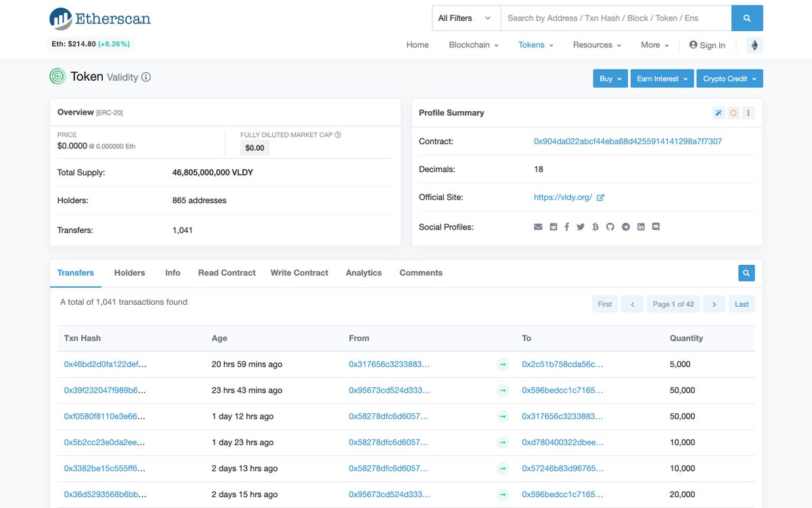Image resolution: width=812 pixels, height=508 pixels.
Task: Click the arrow icon in the 20,000 quantity row
Action: pos(503,494)
